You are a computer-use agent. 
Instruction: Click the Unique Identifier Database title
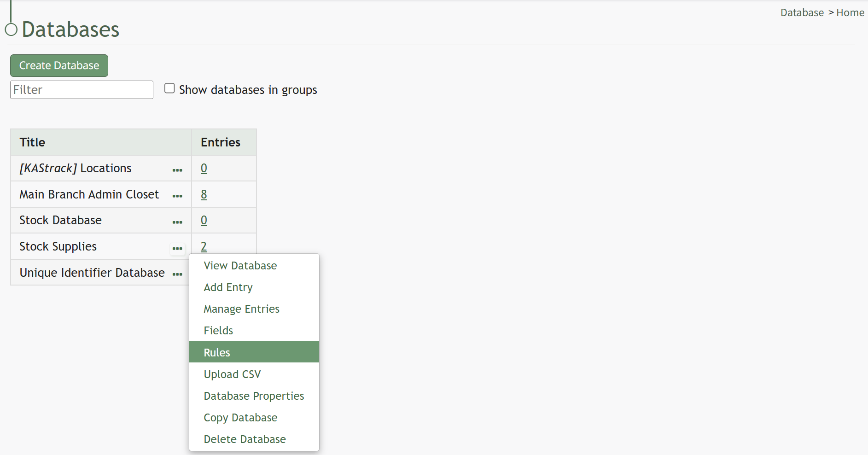[92, 273]
